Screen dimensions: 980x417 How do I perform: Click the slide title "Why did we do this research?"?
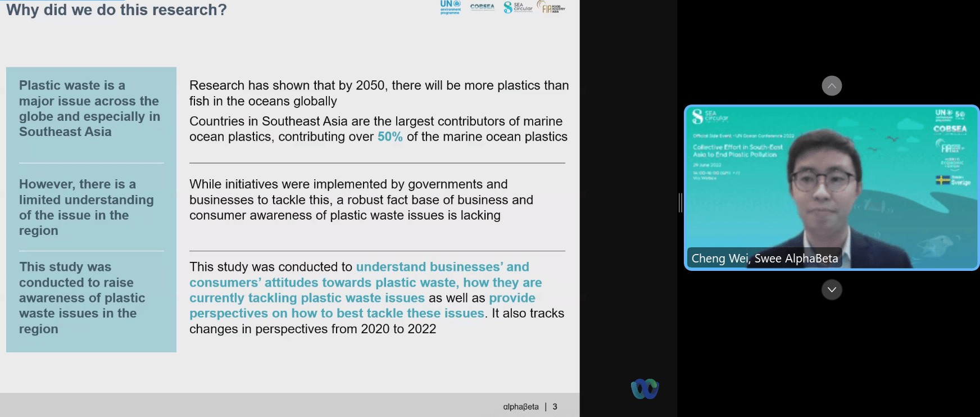coord(116,10)
